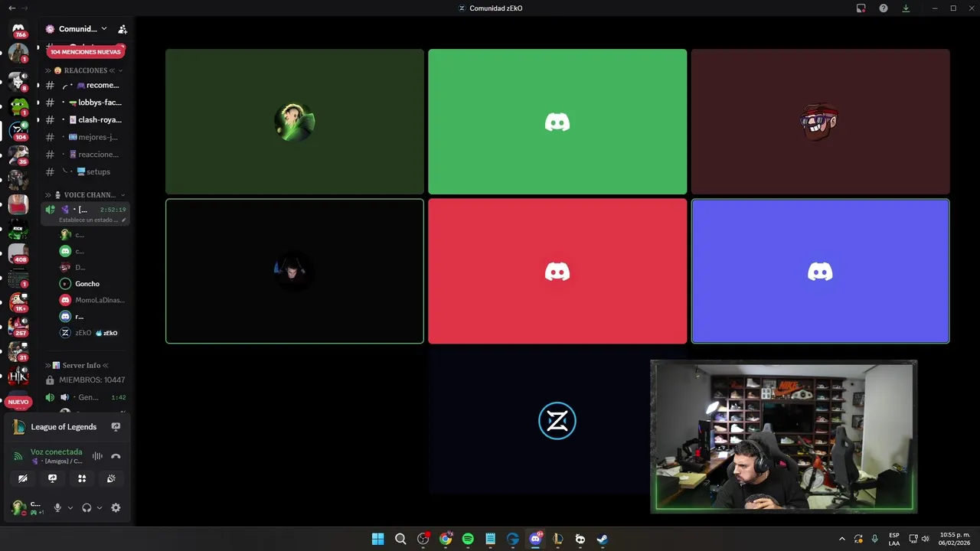
Task: Click the Discord inbox icon in title bar
Action: pos(861,8)
